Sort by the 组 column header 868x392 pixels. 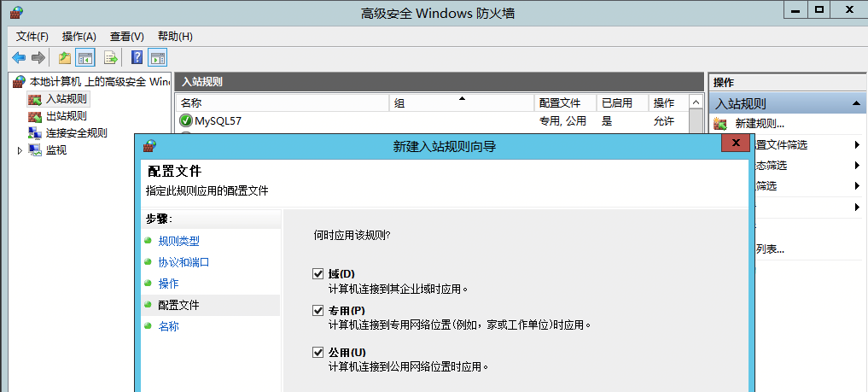click(x=463, y=103)
